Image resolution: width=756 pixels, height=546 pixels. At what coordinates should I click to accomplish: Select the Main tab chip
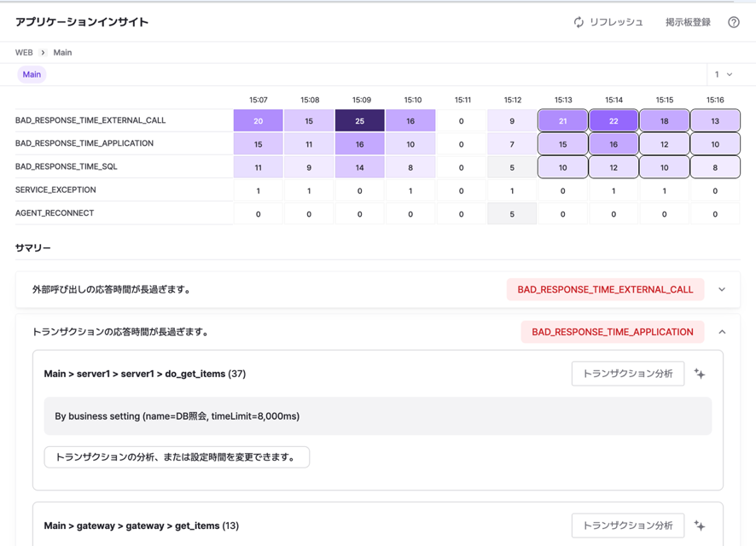click(32, 75)
